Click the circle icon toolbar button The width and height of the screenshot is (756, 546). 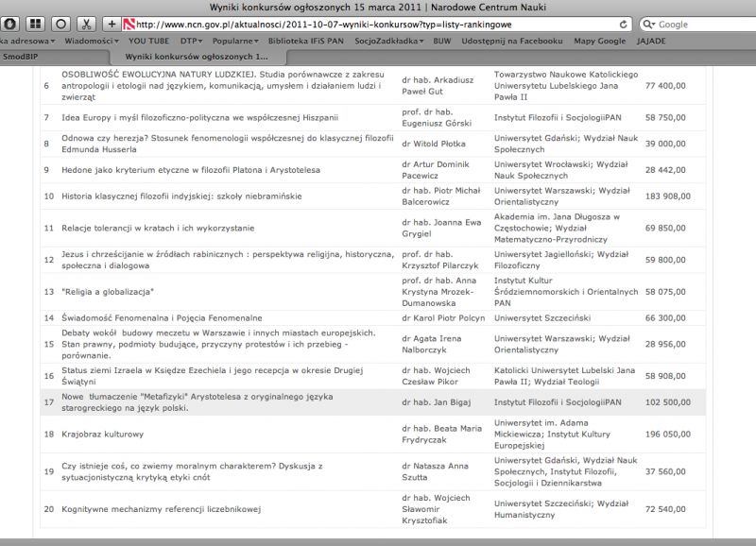click(60, 24)
